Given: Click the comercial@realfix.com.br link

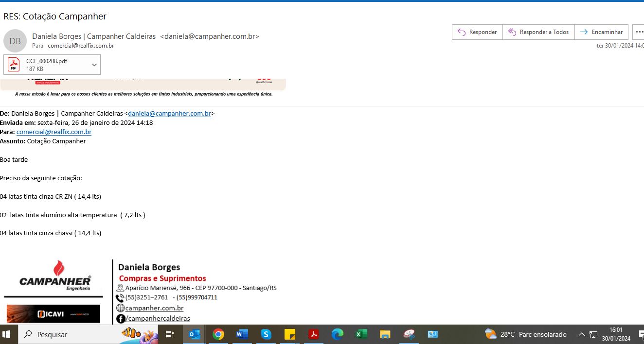Looking at the screenshot, I should click(54, 132).
